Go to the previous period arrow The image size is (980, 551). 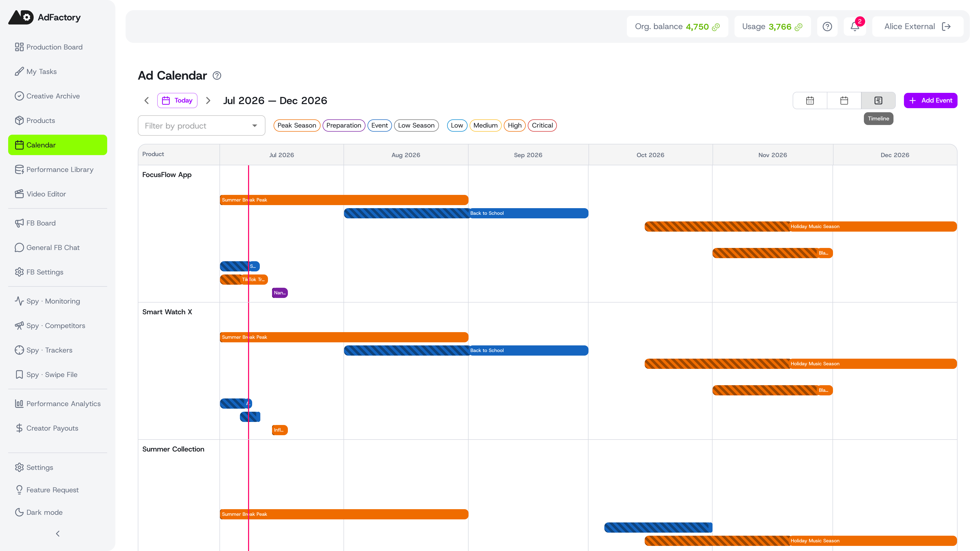point(146,101)
